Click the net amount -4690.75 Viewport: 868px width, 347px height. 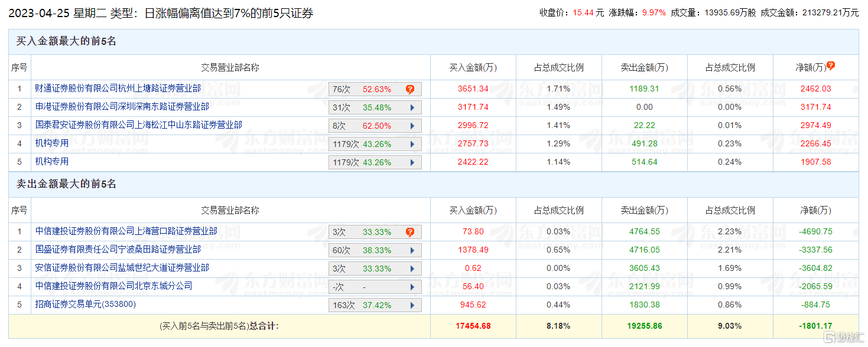click(x=816, y=232)
